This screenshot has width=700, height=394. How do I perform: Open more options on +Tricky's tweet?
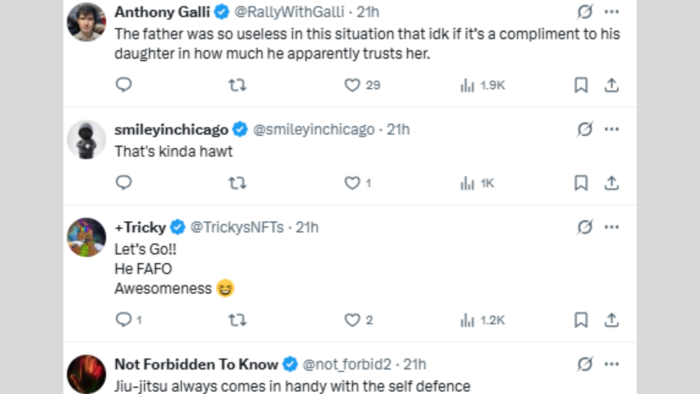click(x=612, y=227)
